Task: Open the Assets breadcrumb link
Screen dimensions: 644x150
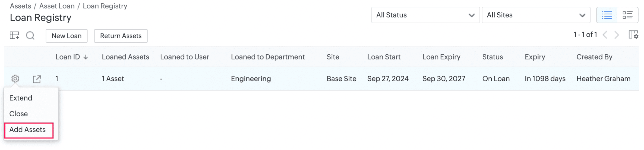Action: (20, 6)
